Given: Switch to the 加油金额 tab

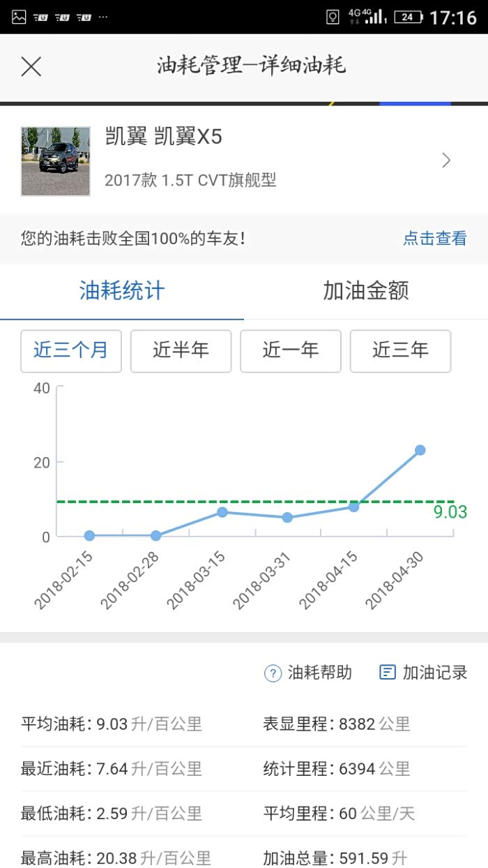Looking at the screenshot, I should click(365, 291).
